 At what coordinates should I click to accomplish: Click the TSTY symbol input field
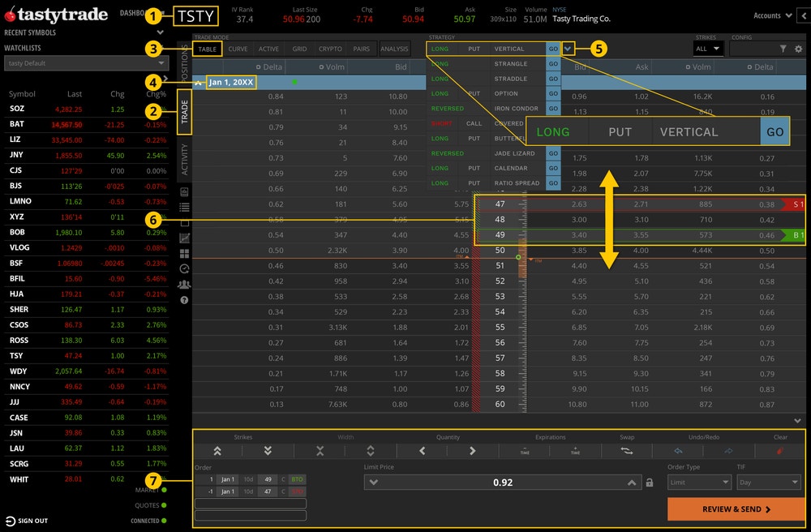point(195,16)
